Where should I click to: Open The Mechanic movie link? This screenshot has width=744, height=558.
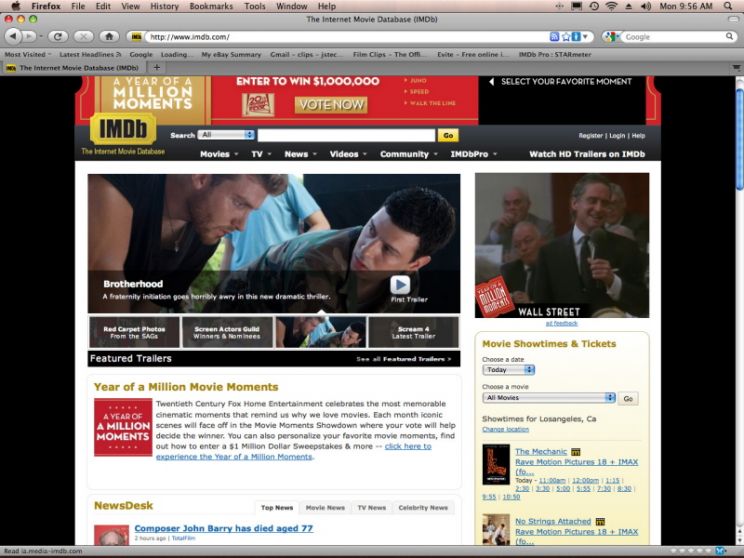pyautogui.click(x=541, y=452)
